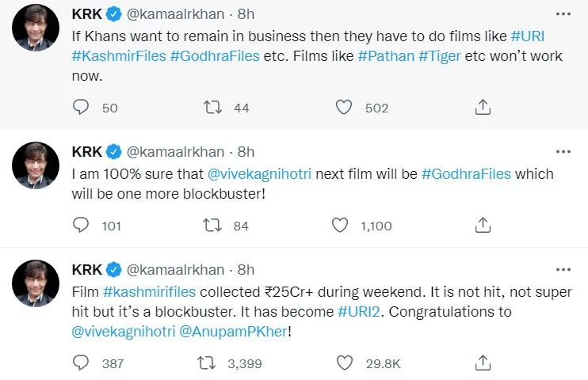Like the tweet with 1,100 likes

[340, 225]
